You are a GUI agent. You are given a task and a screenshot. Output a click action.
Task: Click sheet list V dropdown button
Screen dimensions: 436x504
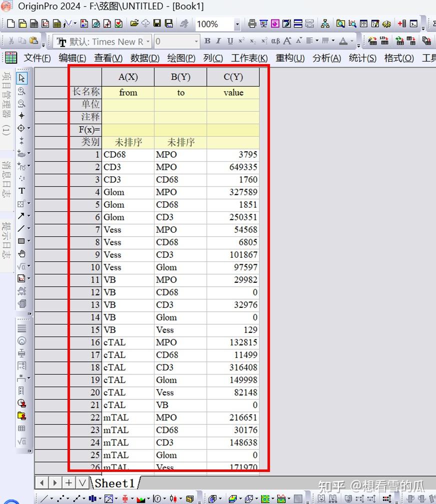pos(82,483)
